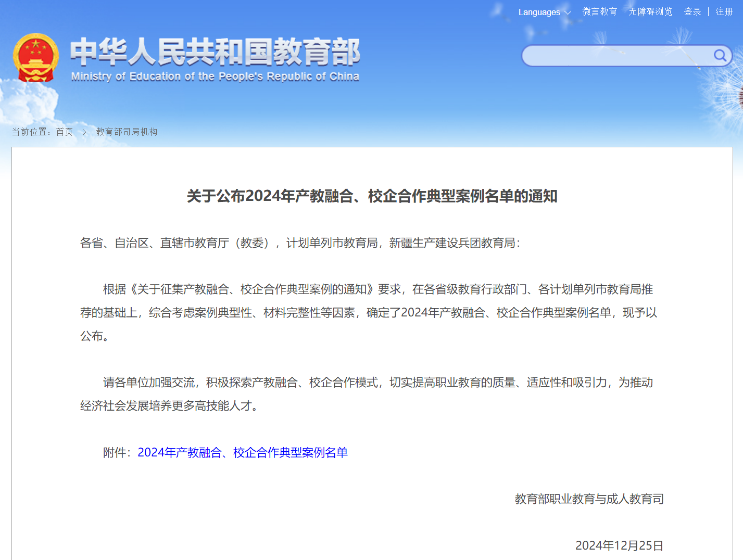This screenshot has width=743, height=560.
Task: Open the 2024年产教融合 attachment link
Action: [242, 453]
